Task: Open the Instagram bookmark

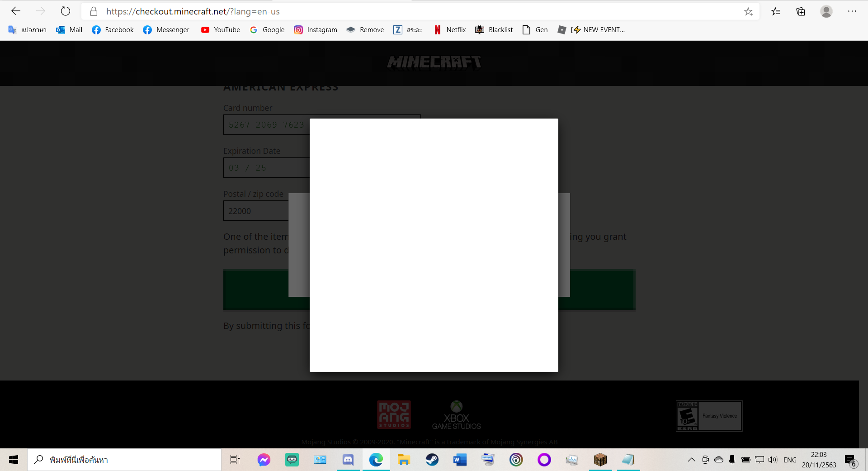Action: pos(316,30)
